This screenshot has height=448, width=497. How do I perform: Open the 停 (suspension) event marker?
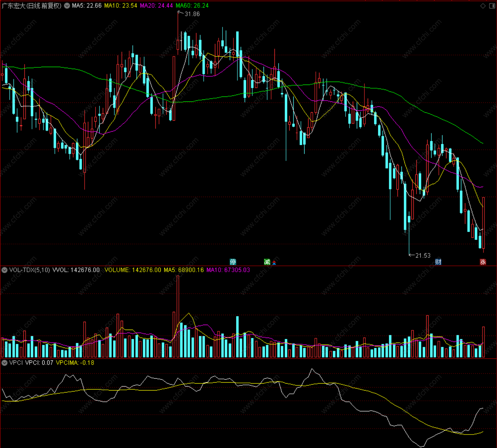tap(233, 262)
